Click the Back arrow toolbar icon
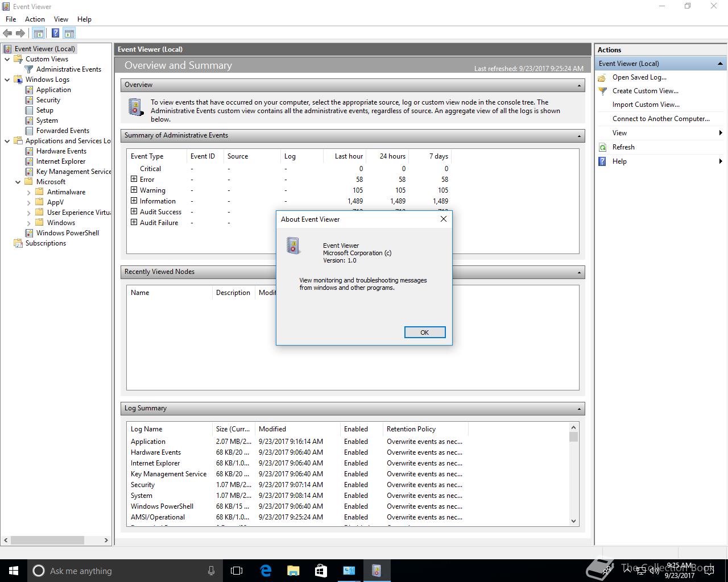Screen dimensions: 728x582 coord(7,34)
